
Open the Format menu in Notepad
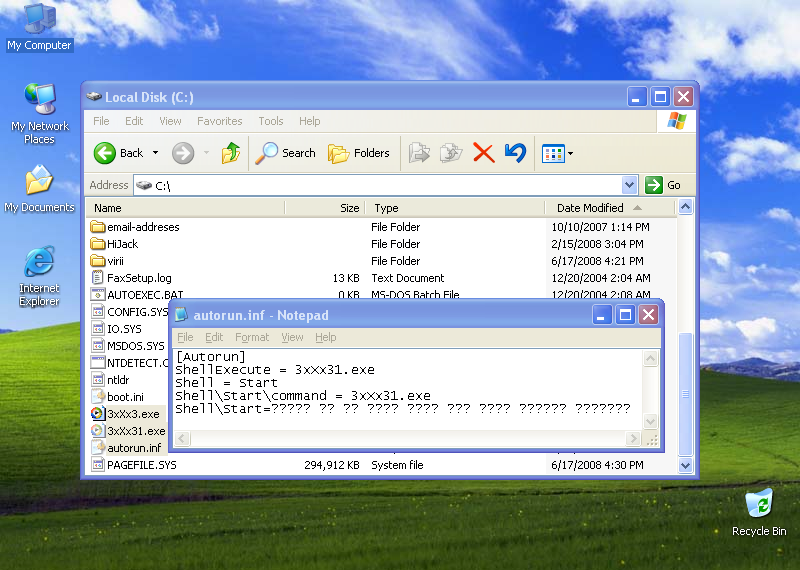point(252,337)
